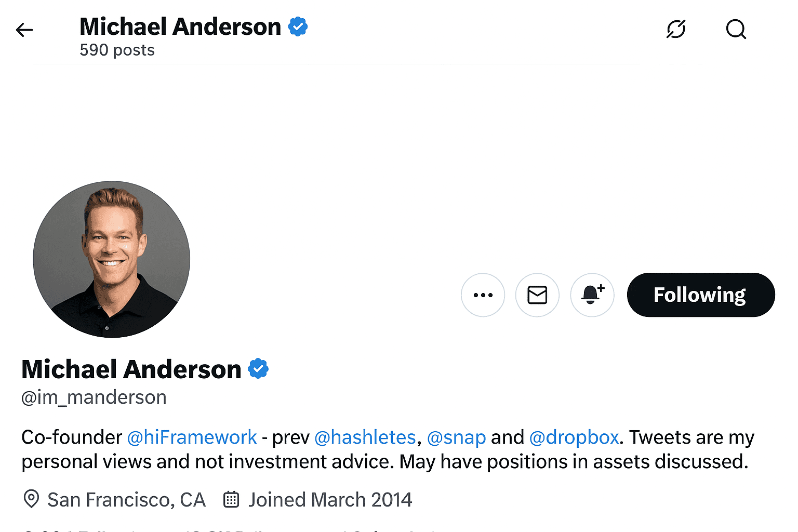Click the Joined March 2014 text
Viewport: 798px width, 532px height.
(x=330, y=500)
